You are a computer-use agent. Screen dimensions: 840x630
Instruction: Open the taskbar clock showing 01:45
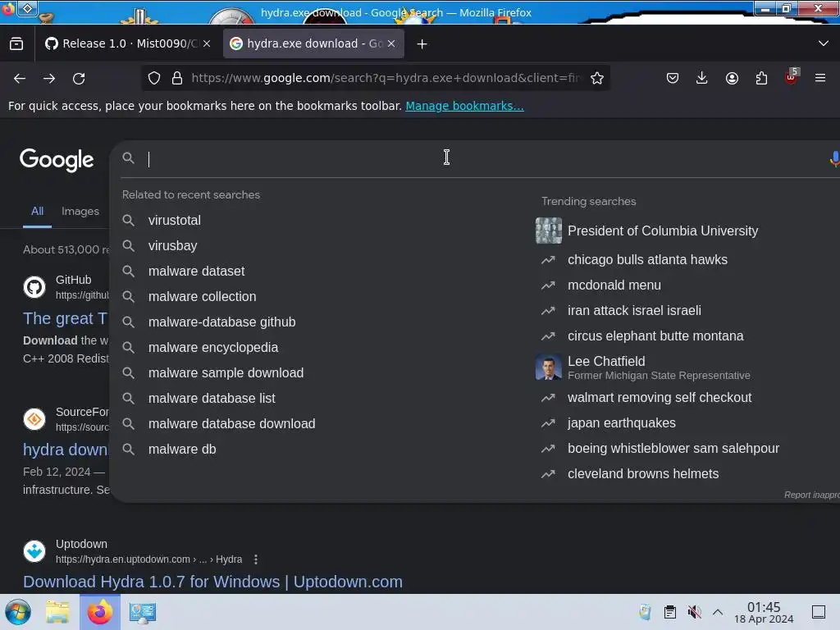[764, 612]
